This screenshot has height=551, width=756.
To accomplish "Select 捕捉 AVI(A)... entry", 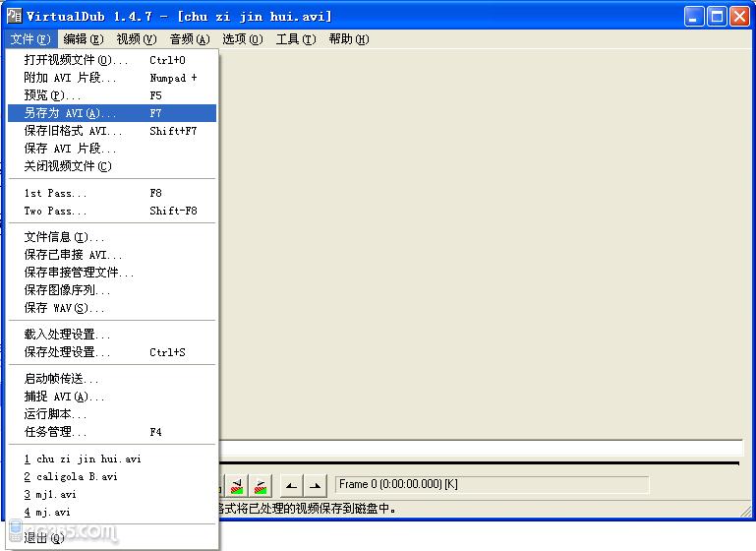I will 112,397.
